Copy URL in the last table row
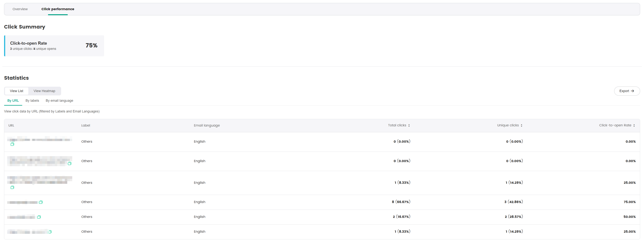This screenshot has height=244, width=644. point(50,232)
